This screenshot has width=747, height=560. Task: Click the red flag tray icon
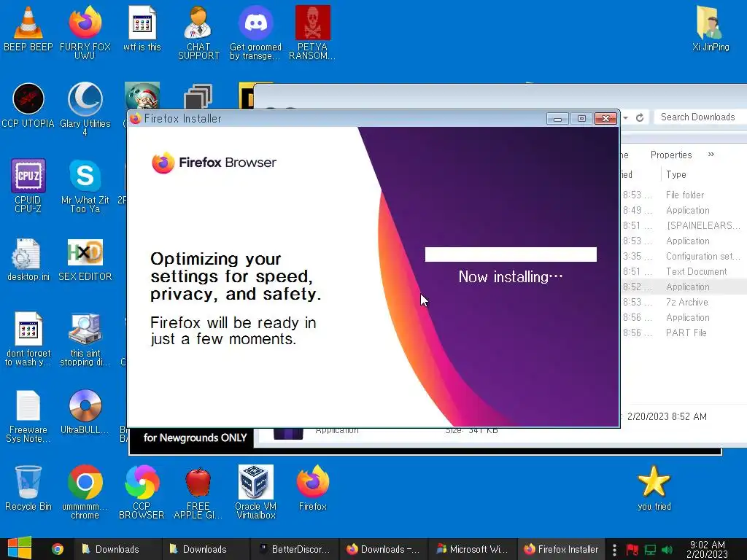(632, 550)
